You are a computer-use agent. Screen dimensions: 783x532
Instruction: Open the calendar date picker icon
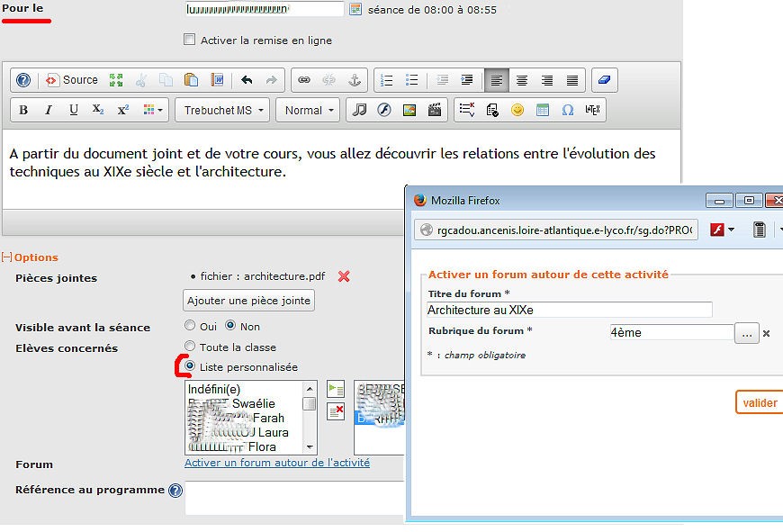[x=355, y=9]
